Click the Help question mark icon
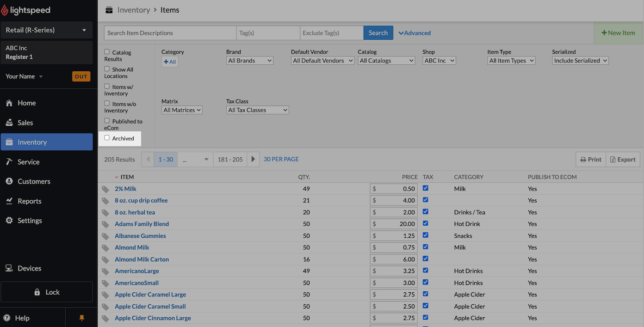644x327 pixels. (7, 318)
